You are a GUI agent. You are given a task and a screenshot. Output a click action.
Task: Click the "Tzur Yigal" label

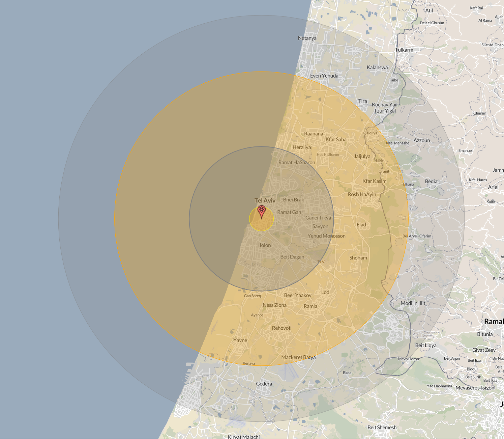pos(385,111)
